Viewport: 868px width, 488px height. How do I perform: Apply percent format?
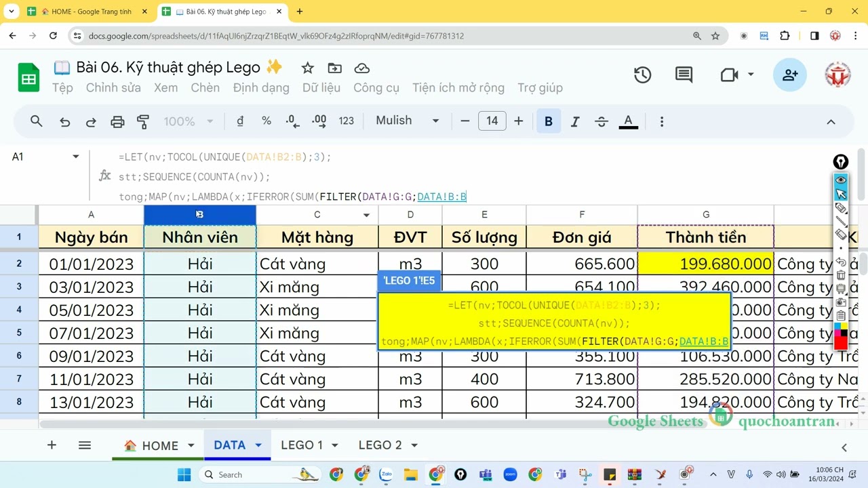[267, 121]
